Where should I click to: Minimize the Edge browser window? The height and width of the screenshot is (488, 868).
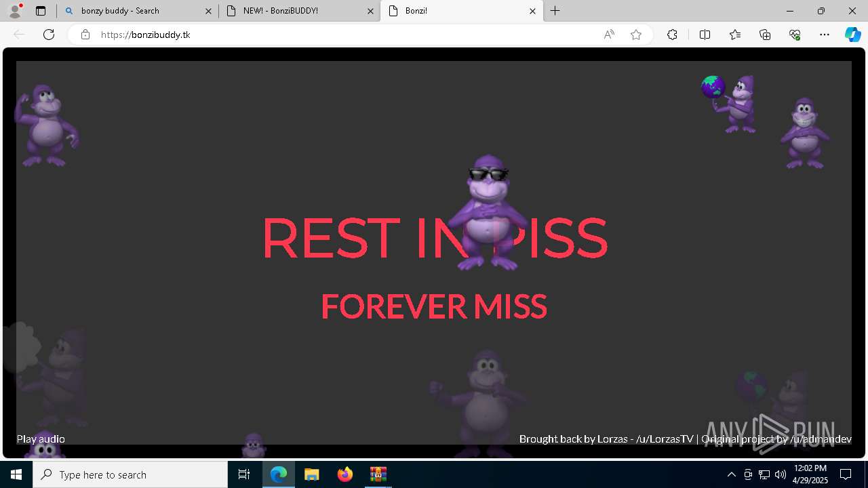tap(790, 11)
